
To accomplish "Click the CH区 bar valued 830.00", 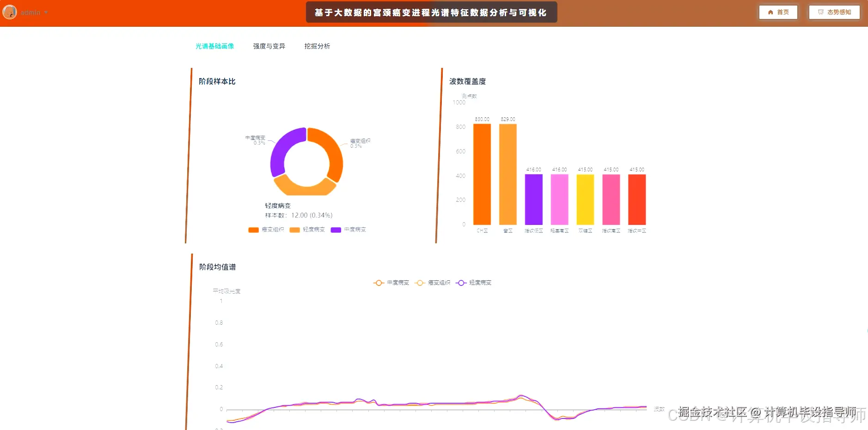I will [482, 174].
